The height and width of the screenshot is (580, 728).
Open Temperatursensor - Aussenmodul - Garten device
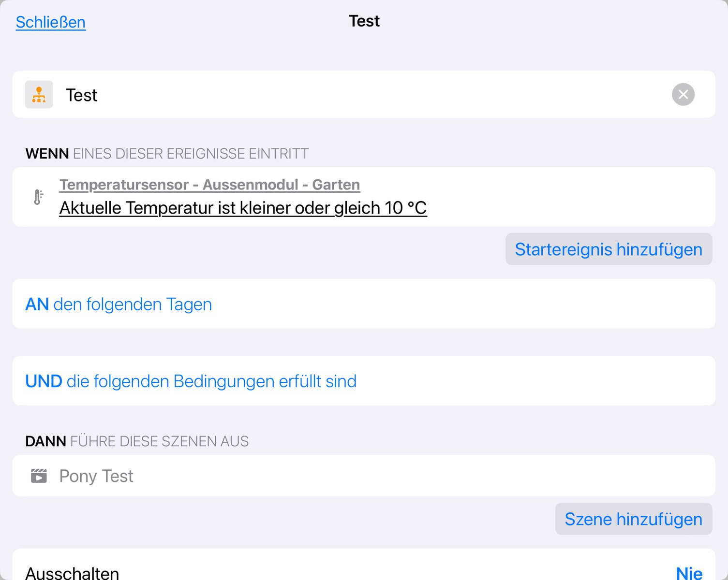209,185
